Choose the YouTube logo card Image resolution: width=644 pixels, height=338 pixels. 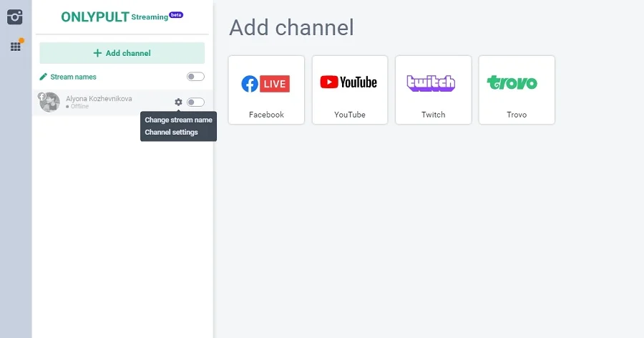[x=349, y=90]
